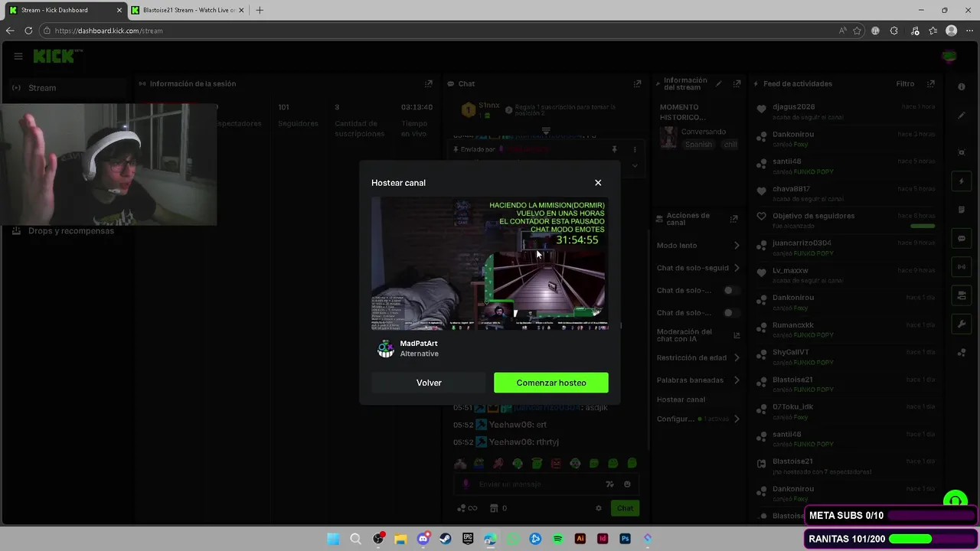Add page to favorites star icon

pos(857,31)
